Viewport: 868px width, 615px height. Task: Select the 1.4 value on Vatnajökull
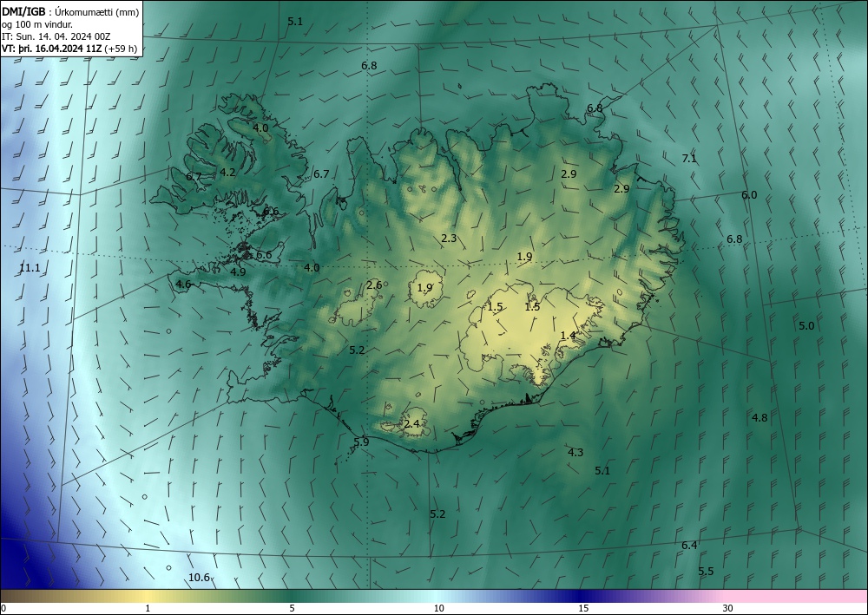coord(568,336)
